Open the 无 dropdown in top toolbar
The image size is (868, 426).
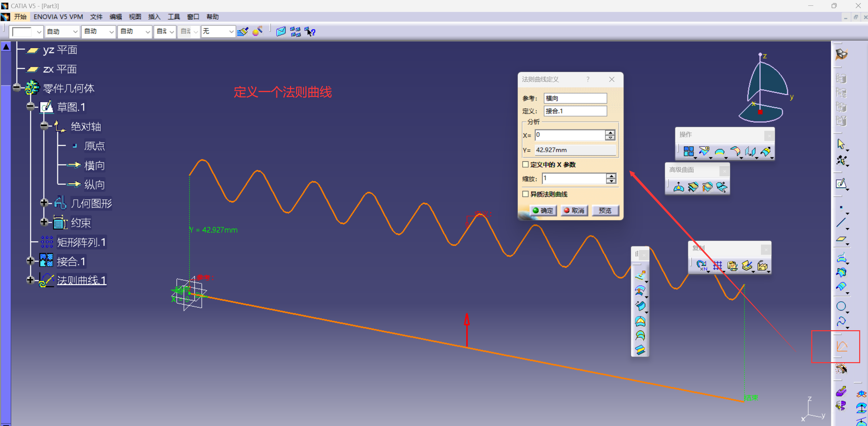[x=231, y=32]
